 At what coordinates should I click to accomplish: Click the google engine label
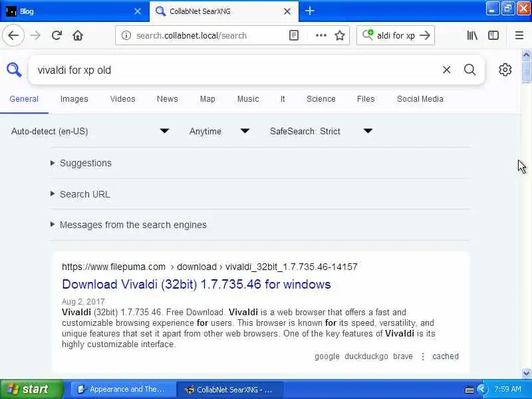pyautogui.click(x=327, y=356)
